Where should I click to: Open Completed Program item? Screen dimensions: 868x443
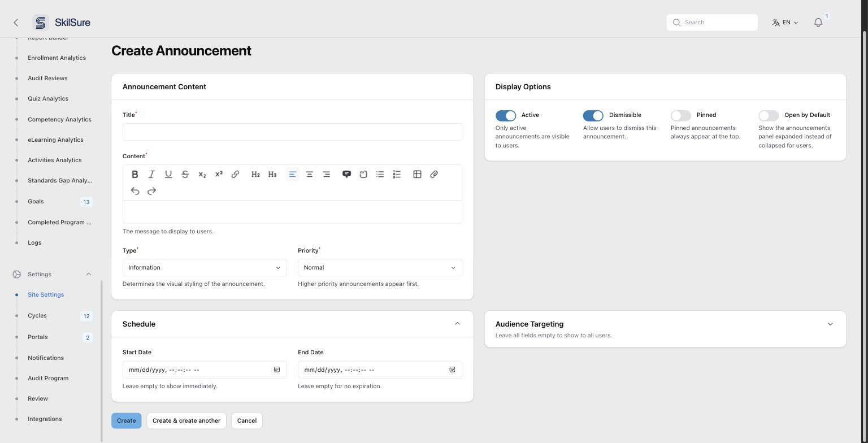tap(59, 222)
